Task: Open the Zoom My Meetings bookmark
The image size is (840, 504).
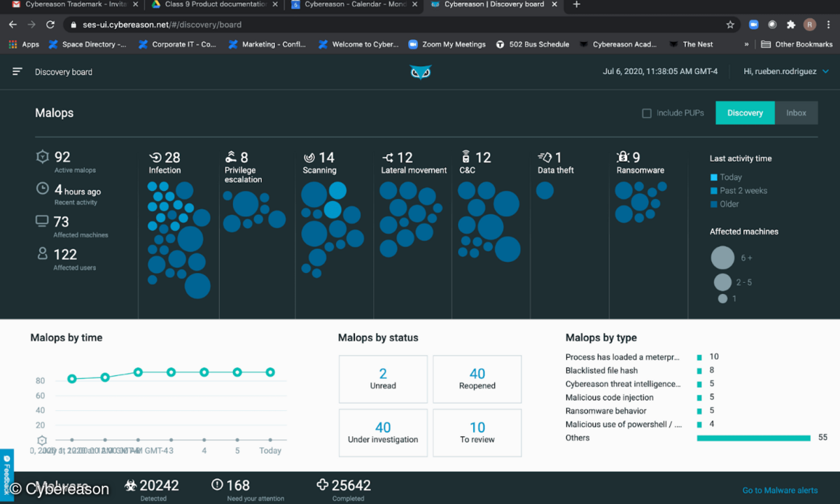Action: (x=447, y=44)
